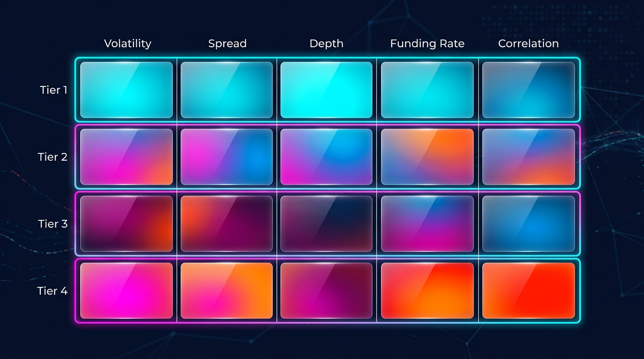Select the Tier 1 row label

tap(53, 90)
